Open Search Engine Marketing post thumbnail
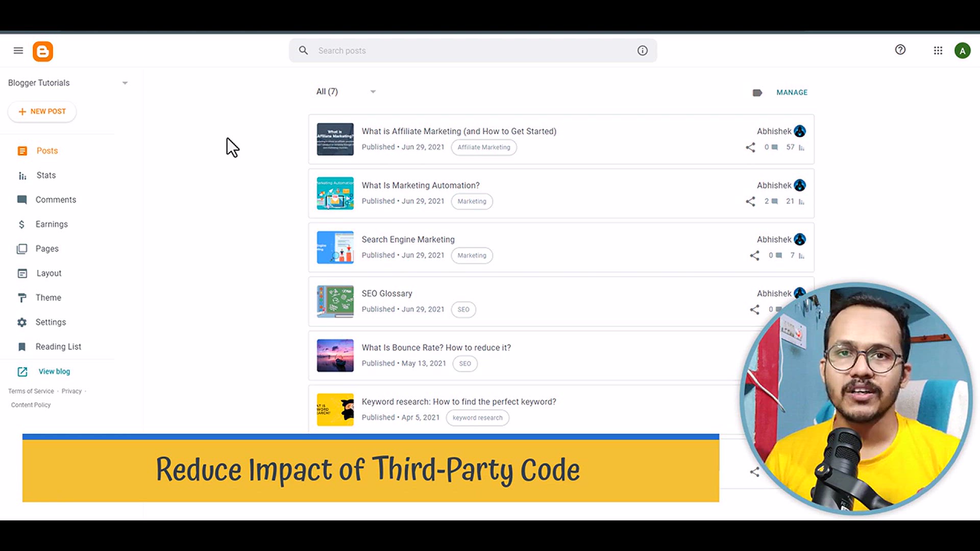The width and height of the screenshot is (980, 551). (x=335, y=247)
